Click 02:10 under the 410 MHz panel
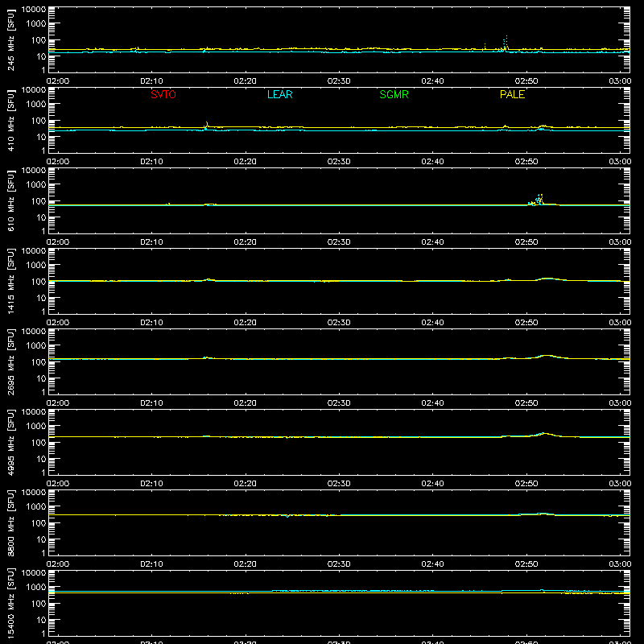Image resolution: width=644 pixels, height=644 pixels. coord(151,162)
